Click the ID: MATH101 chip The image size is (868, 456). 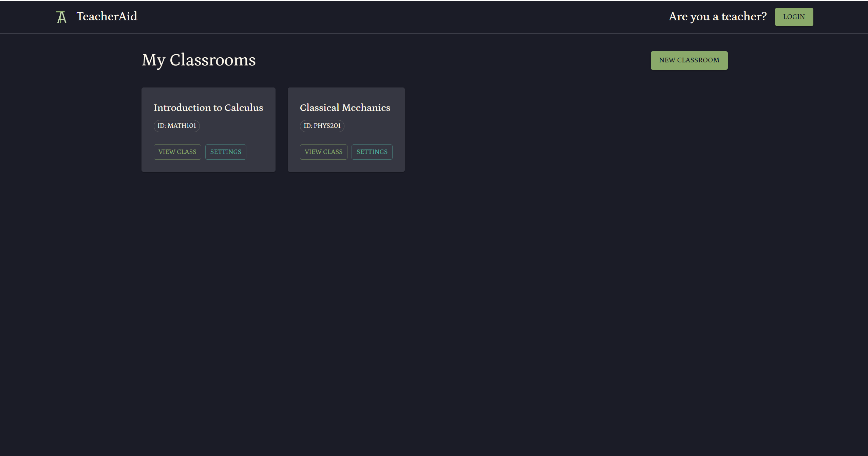(x=176, y=126)
